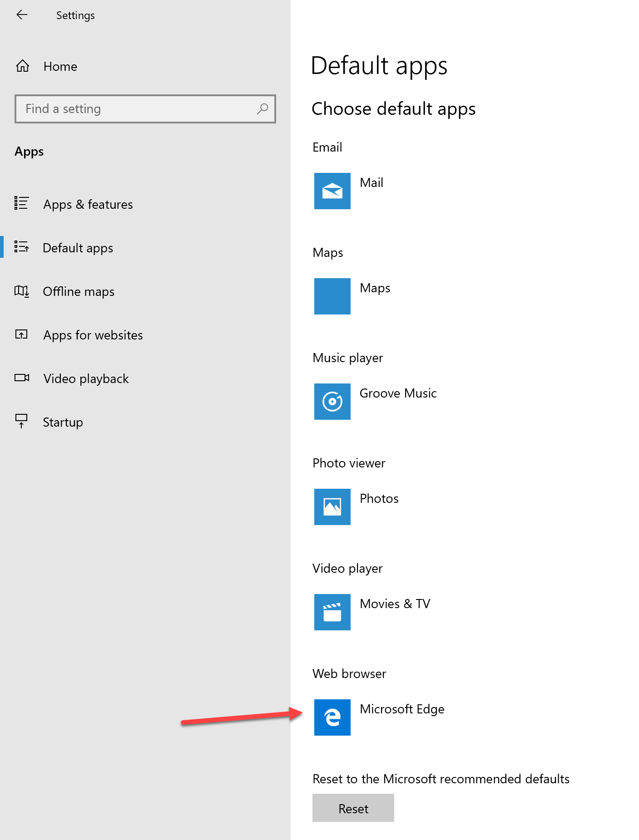Click the Photos app tile icon
Viewport: 639px width, 840px height.
(332, 507)
